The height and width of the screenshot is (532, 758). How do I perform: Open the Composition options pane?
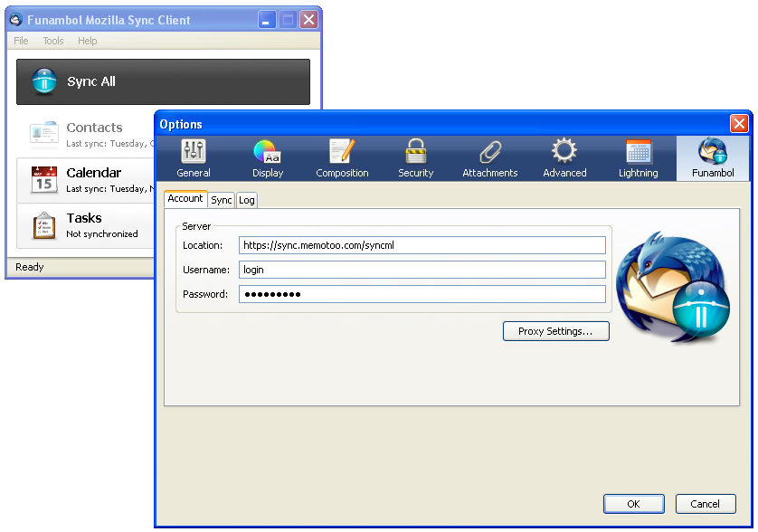(x=342, y=158)
